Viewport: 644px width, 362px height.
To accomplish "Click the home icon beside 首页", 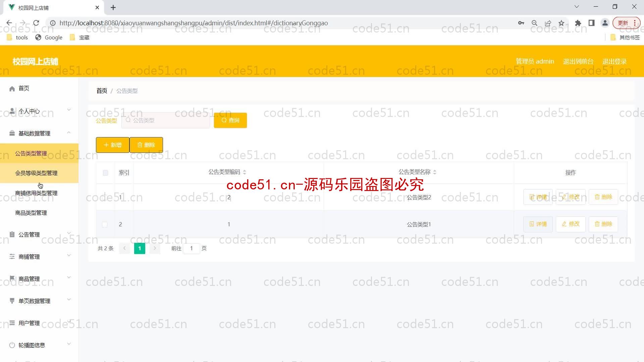I will click(x=12, y=88).
